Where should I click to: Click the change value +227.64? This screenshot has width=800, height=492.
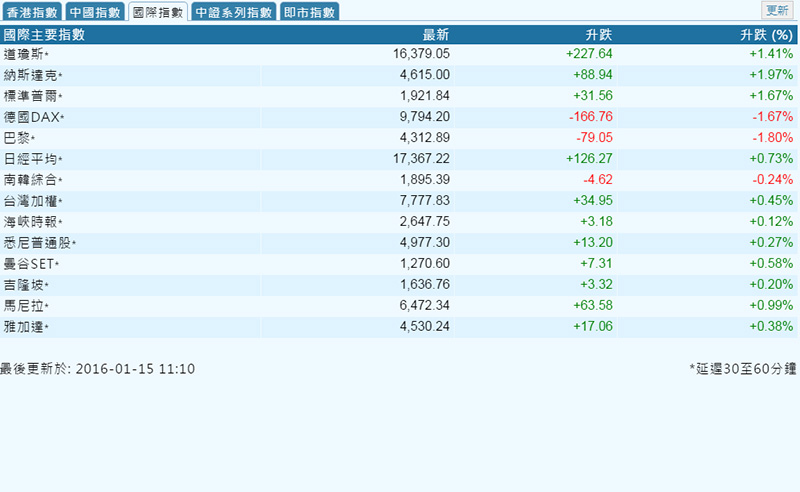pyautogui.click(x=589, y=54)
